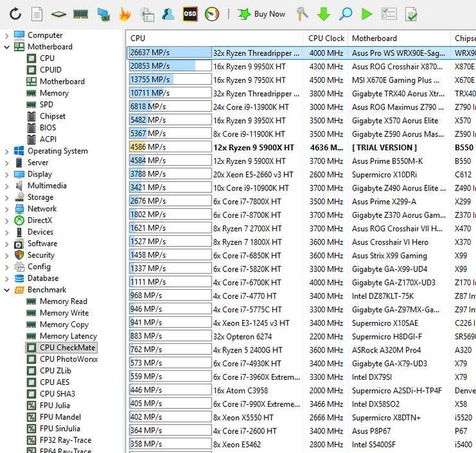476x453 pixels.
Task: Open the Chipset page
Action: point(52,116)
